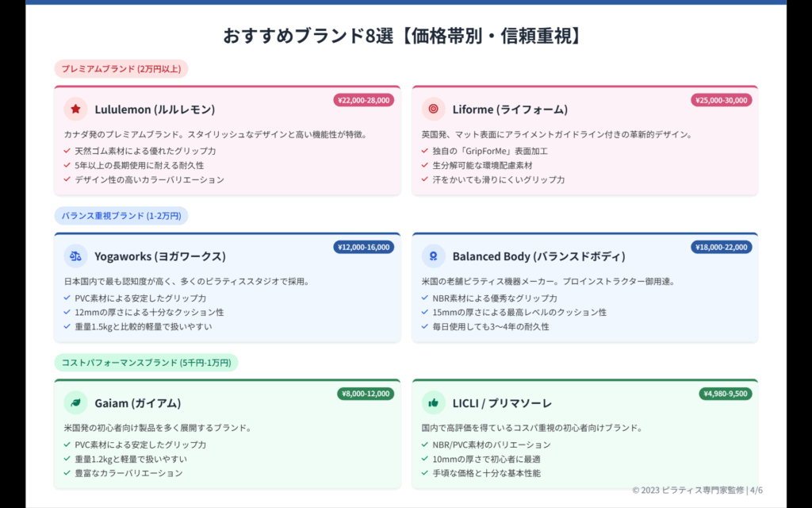Click the checkmark next to 天然ゴム素材による優れたグリップ力
This screenshot has width=812, height=508.
67,151
